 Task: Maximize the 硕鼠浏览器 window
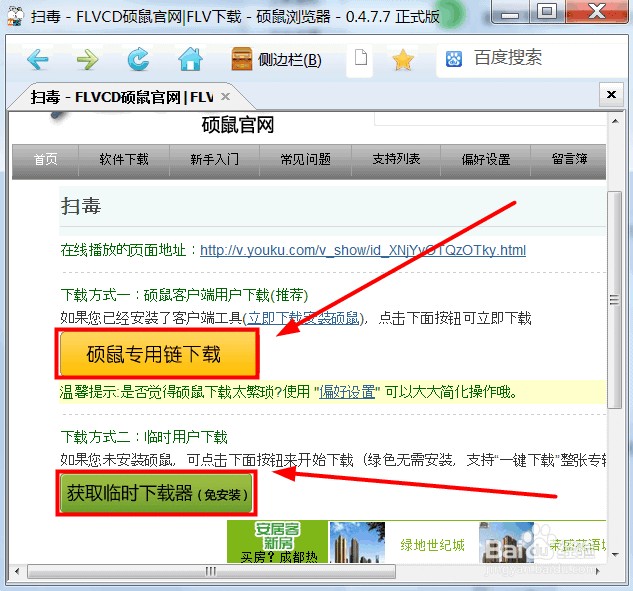547,12
